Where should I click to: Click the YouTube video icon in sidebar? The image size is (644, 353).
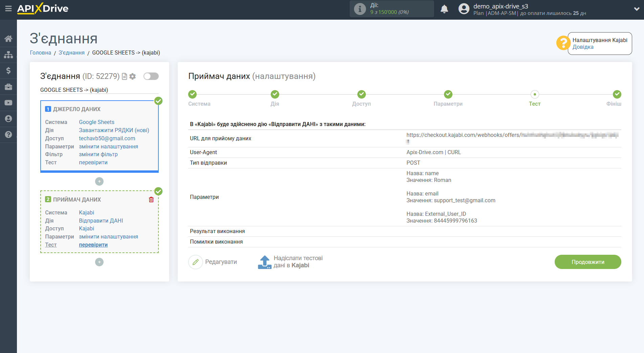click(x=8, y=103)
